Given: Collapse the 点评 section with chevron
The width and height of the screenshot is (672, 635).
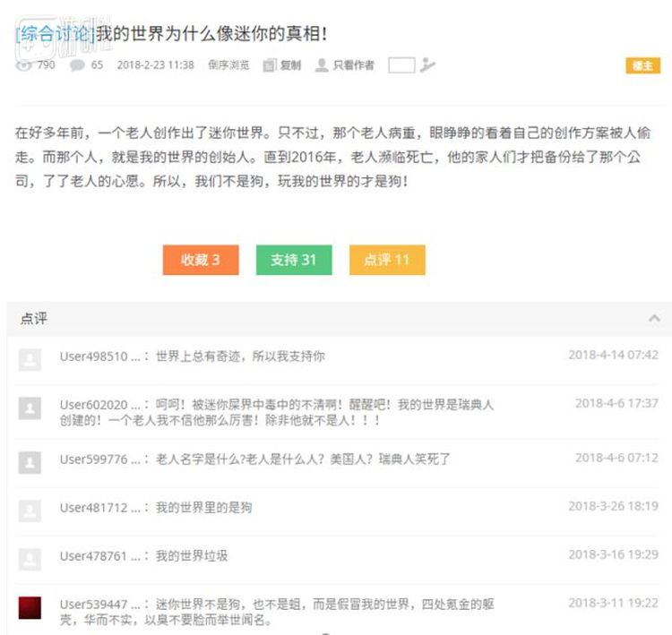Looking at the screenshot, I should 654,319.
